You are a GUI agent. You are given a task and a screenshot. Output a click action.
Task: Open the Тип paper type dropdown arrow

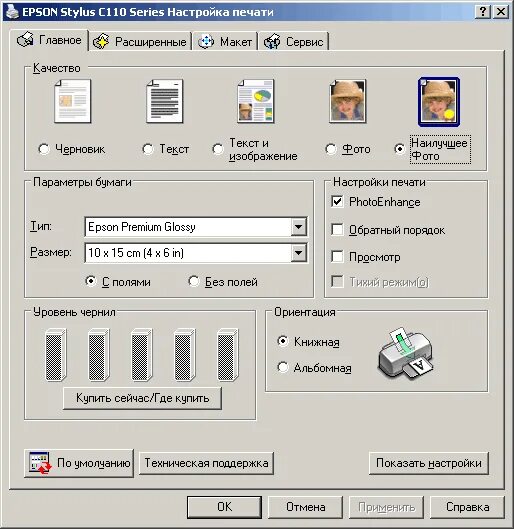coord(299,227)
